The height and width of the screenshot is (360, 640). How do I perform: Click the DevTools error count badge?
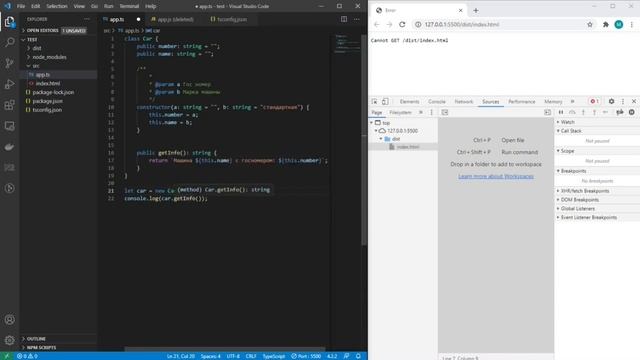(x=594, y=102)
